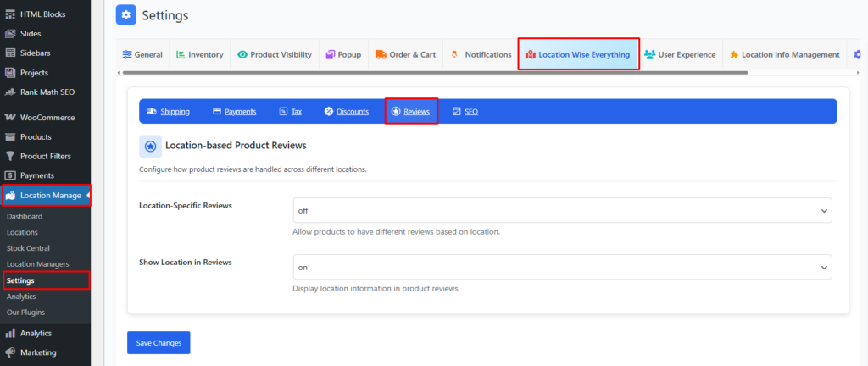The image size is (868, 366).
Task: Open the Location-Specific Reviews dropdown
Action: click(562, 210)
